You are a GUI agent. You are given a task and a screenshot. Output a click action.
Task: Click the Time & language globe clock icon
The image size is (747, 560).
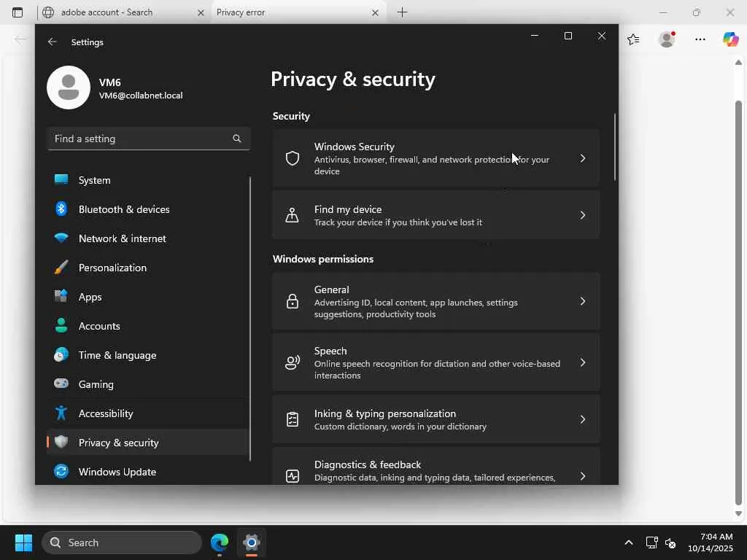click(61, 355)
